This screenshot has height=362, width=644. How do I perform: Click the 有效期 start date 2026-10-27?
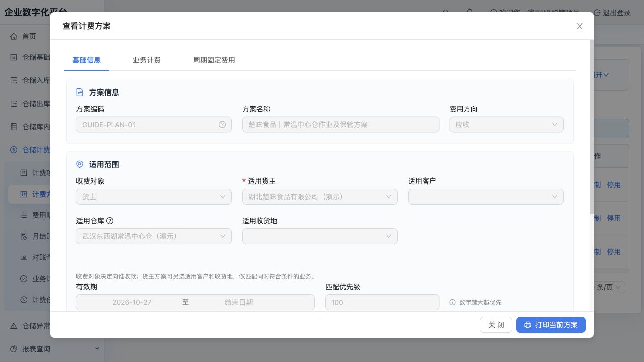click(x=132, y=302)
